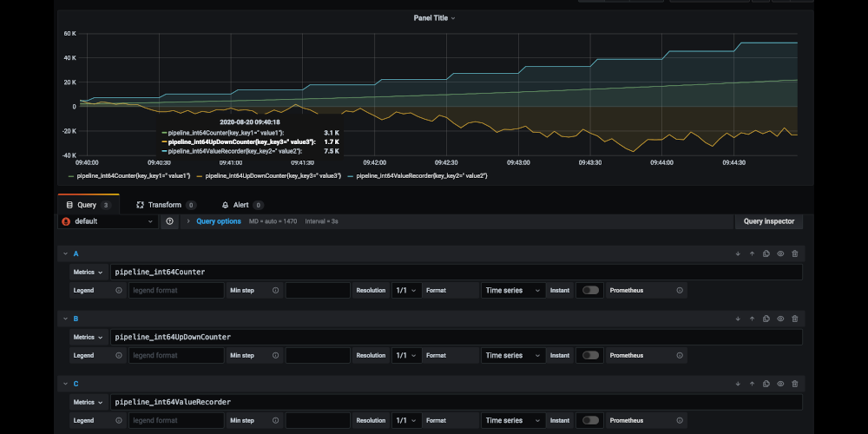Click the data source help icon
868x434 pixels.
point(169,221)
